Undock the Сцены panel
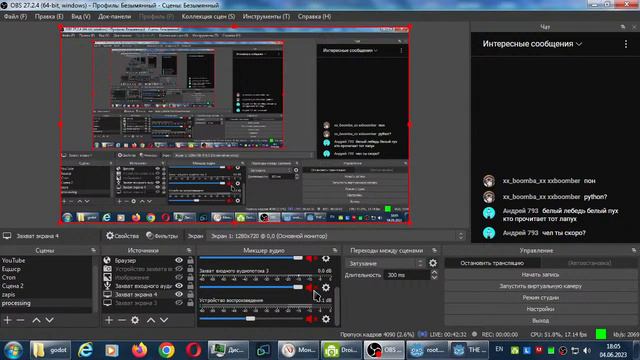The image size is (640, 360). [x=93, y=250]
